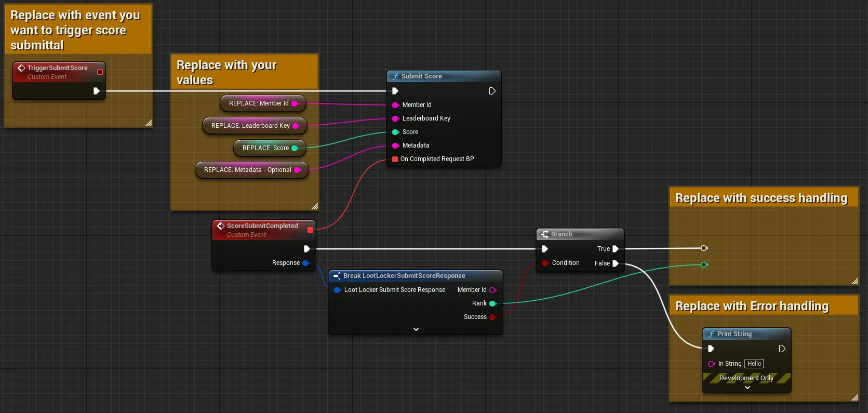Select the ScoreSubmitCompleted custom event title

262,226
